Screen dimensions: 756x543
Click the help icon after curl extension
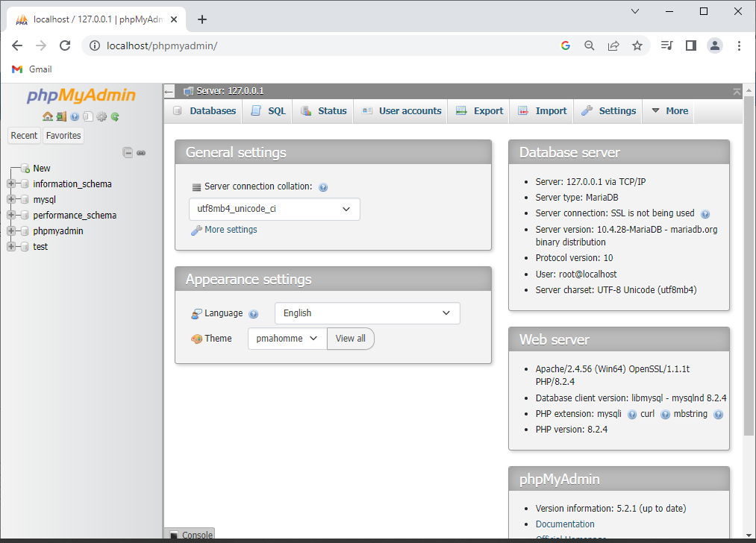666,415
